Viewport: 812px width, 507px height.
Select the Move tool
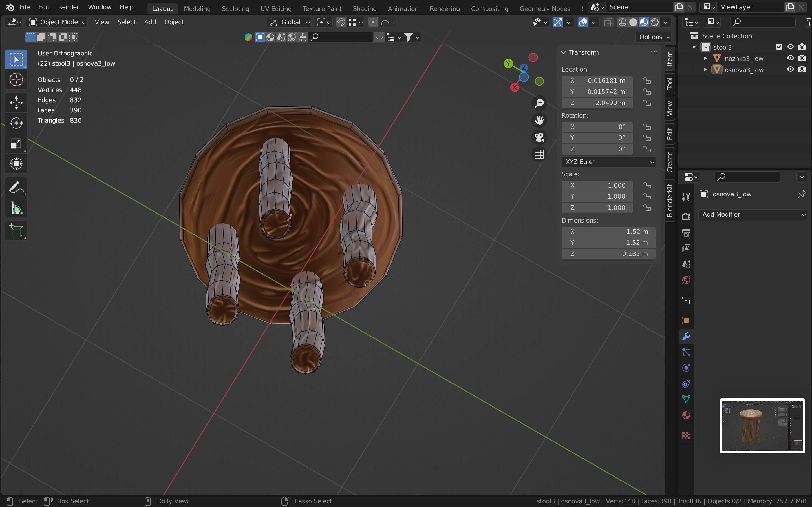point(16,103)
